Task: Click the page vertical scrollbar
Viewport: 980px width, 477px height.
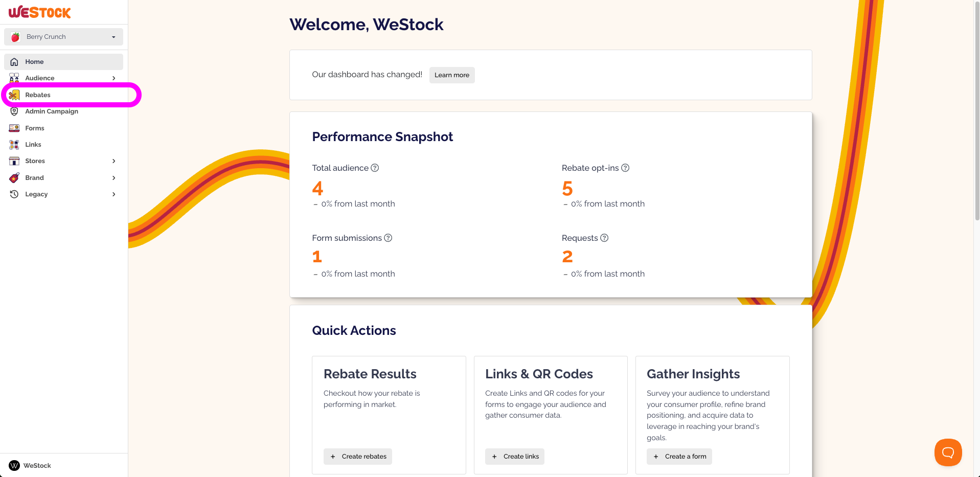Action: (x=977, y=110)
